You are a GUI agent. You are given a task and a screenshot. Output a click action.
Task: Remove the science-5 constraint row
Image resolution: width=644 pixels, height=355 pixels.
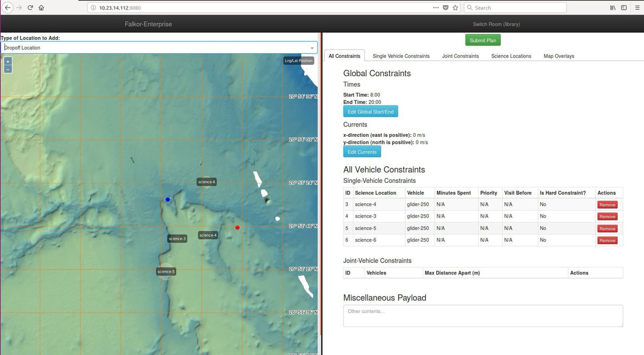point(607,228)
